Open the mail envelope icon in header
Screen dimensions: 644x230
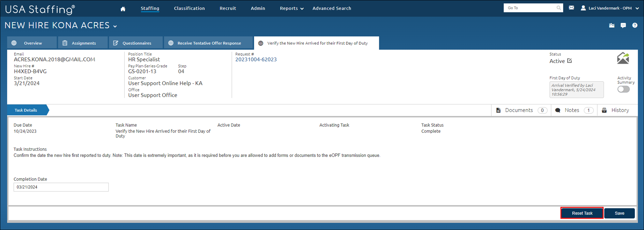(571, 8)
